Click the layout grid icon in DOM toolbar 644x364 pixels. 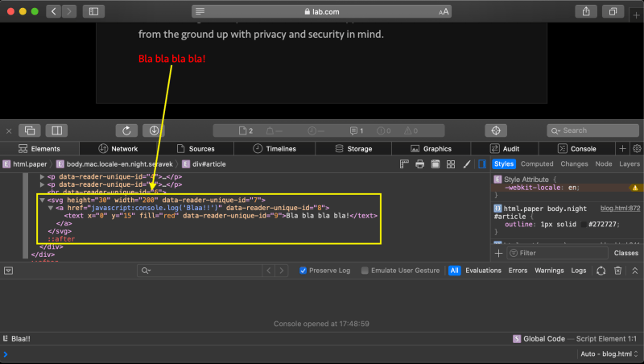pyautogui.click(x=451, y=164)
